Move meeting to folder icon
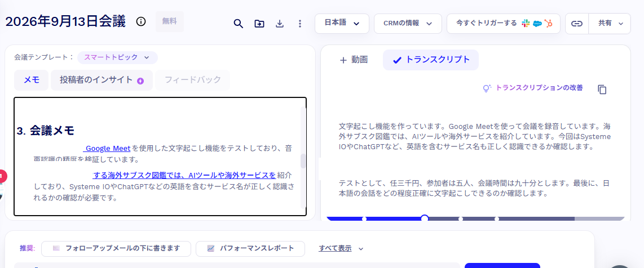This screenshot has width=644, height=268. coord(259,24)
